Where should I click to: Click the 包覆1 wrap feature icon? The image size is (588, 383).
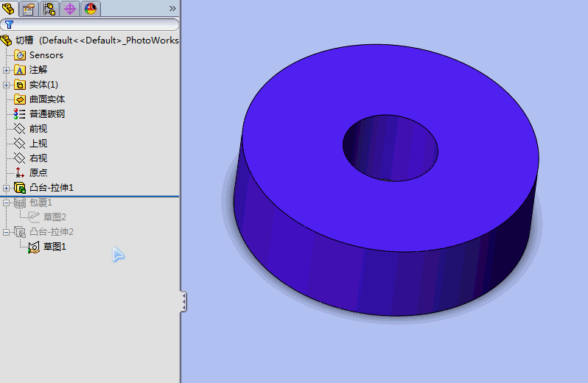pyautogui.click(x=20, y=203)
